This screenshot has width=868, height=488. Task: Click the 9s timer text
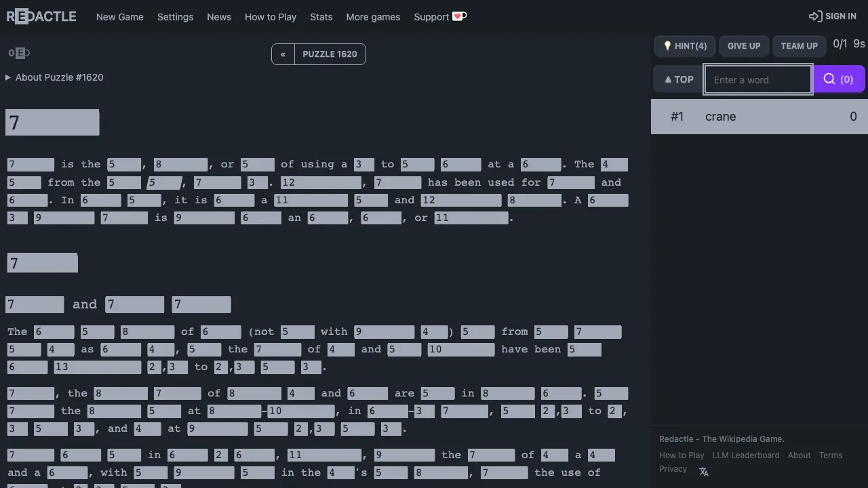(x=859, y=44)
